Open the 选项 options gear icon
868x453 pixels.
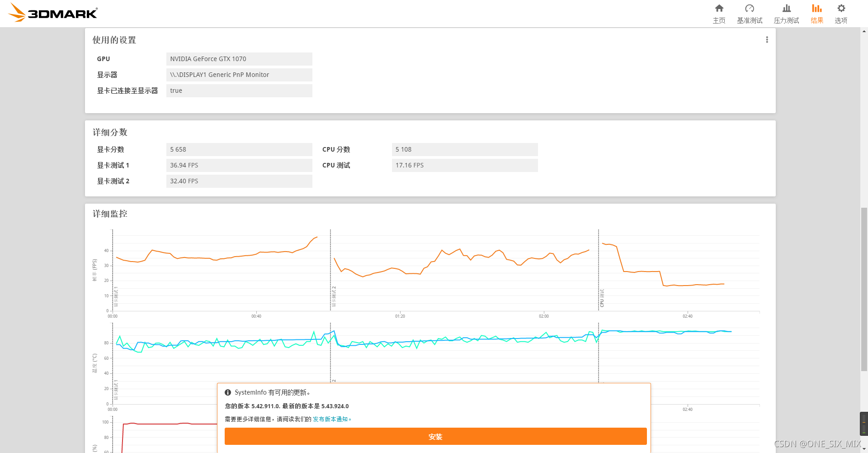pyautogui.click(x=841, y=8)
